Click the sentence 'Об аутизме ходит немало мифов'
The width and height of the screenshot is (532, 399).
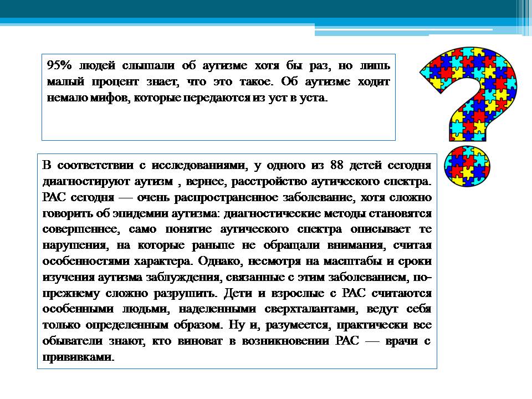(218, 90)
